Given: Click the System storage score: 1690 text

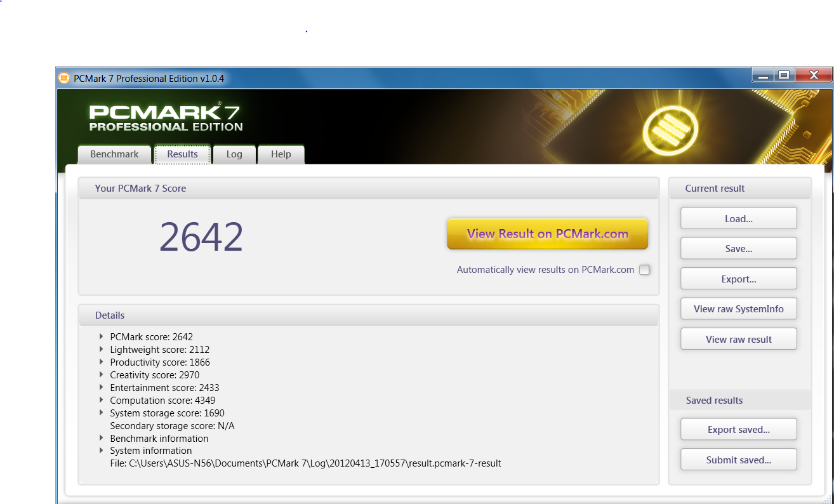Looking at the screenshot, I should [x=167, y=413].
